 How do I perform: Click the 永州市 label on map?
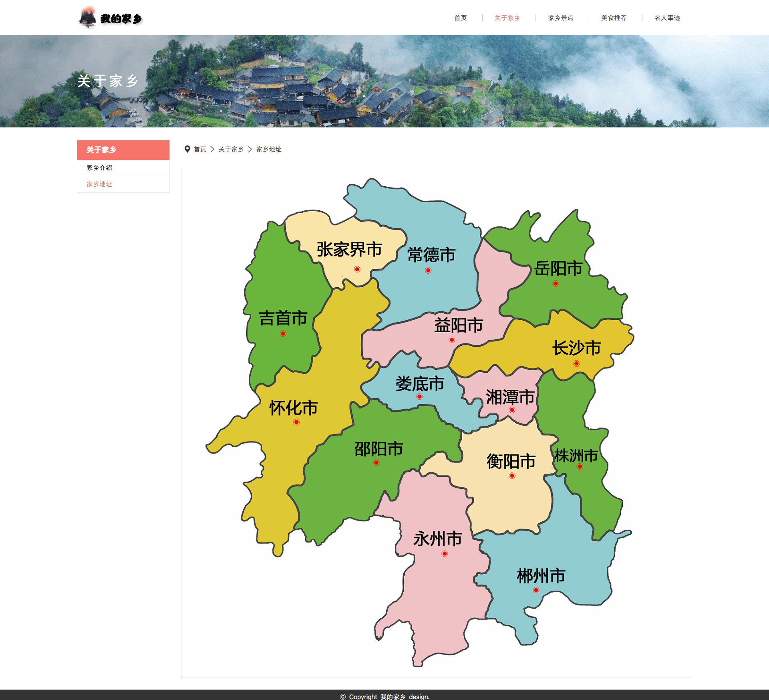point(437,539)
